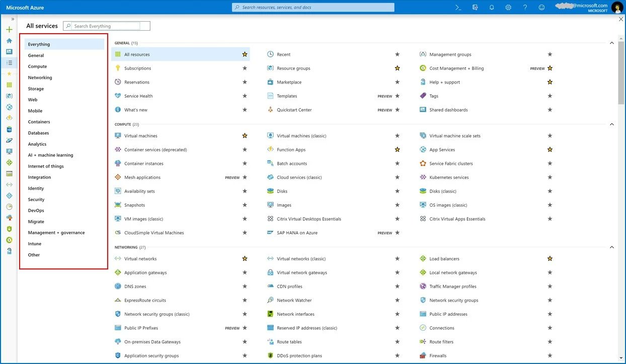Open Help + support link
626x364 pixels.
click(444, 82)
